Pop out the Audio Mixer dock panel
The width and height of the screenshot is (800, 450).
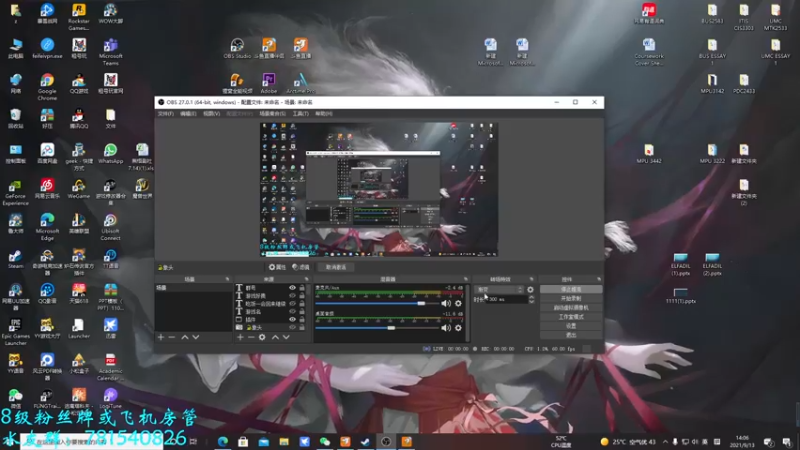(x=465, y=279)
